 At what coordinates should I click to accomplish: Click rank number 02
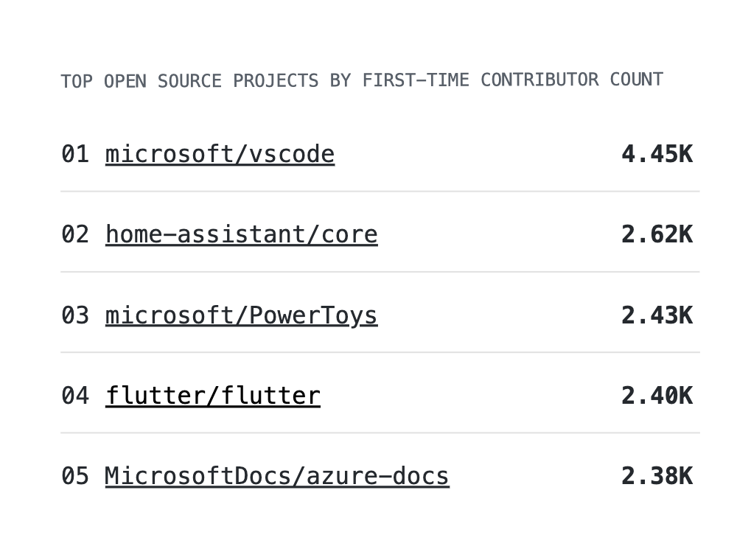click(x=75, y=234)
